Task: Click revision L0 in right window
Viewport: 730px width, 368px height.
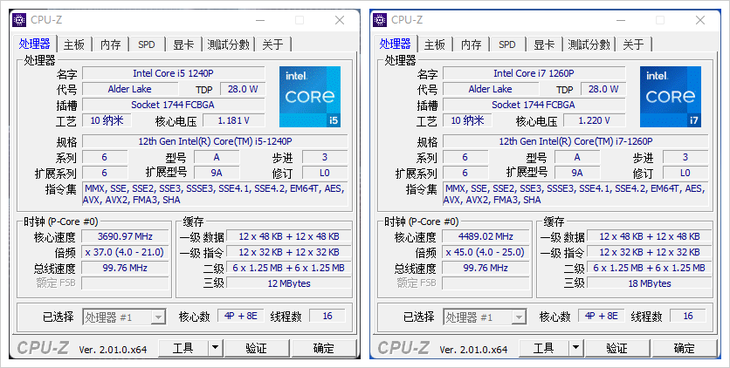Action: point(685,173)
